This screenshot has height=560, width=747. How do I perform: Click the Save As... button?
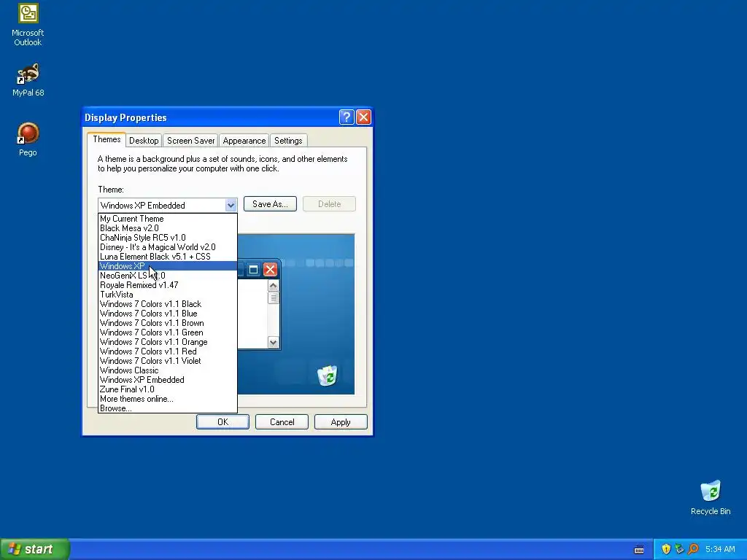[270, 204]
